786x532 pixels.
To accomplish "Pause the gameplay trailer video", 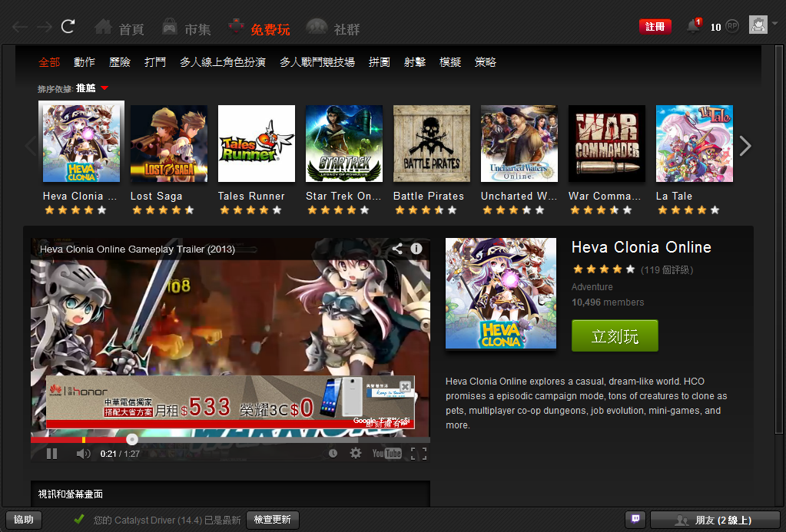I will (51, 454).
